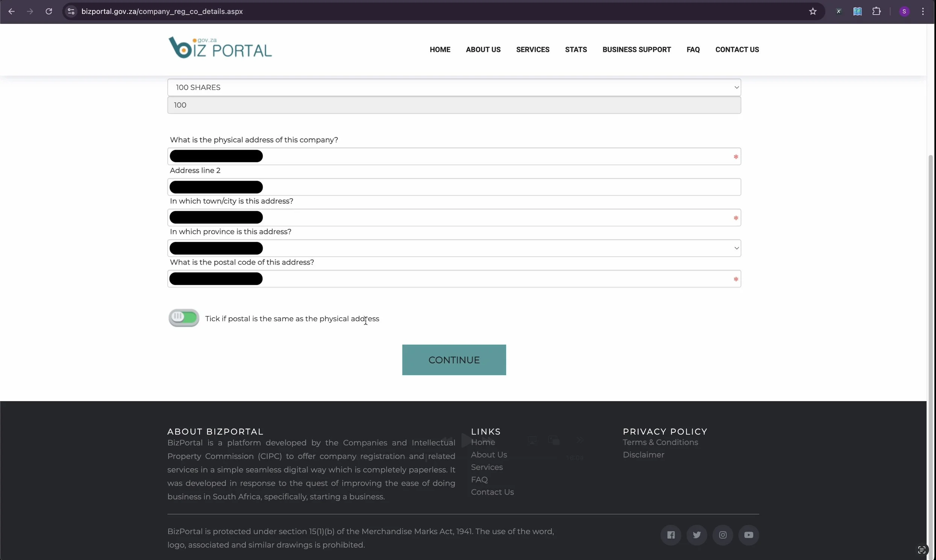Open the Instagram icon in footer
Viewport: 936px width, 560px height.
723,535
